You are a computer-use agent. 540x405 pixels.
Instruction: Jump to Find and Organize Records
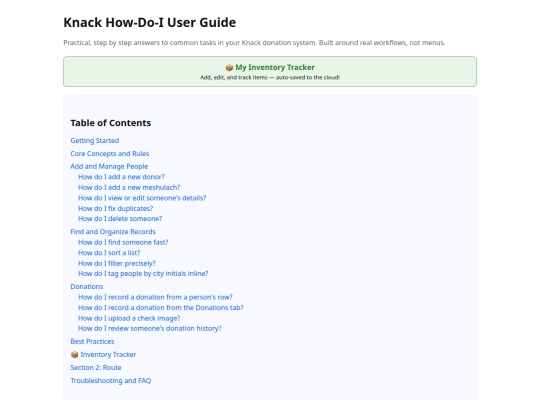point(113,232)
